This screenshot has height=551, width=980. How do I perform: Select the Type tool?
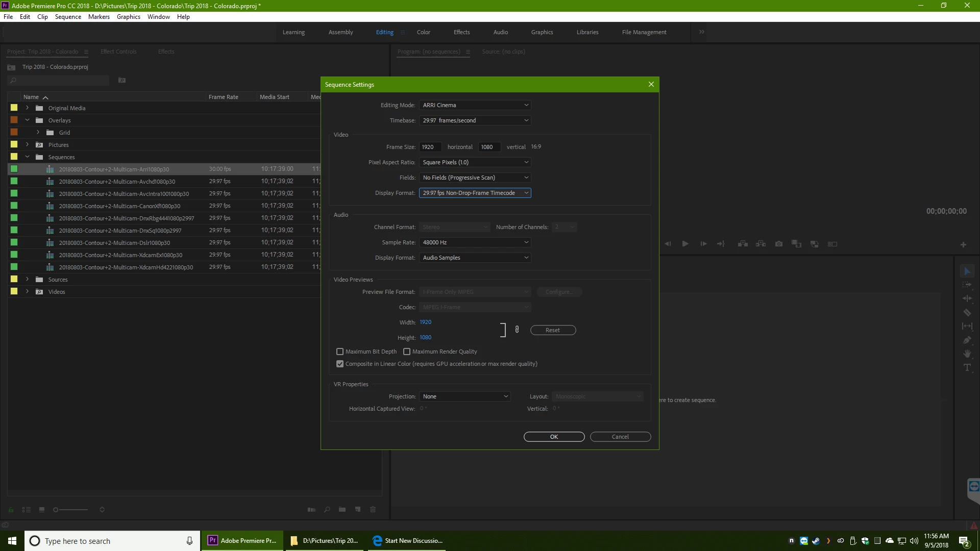click(x=967, y=368)
